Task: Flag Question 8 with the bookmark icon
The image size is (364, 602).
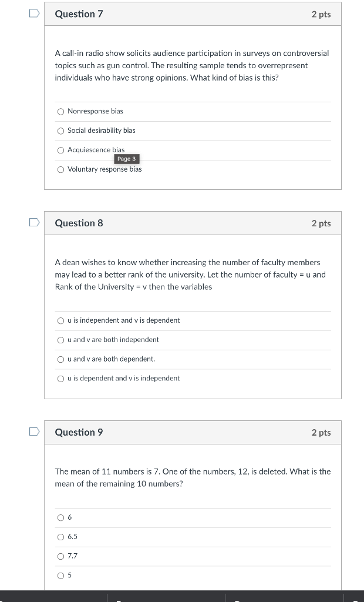Action: 35,223
